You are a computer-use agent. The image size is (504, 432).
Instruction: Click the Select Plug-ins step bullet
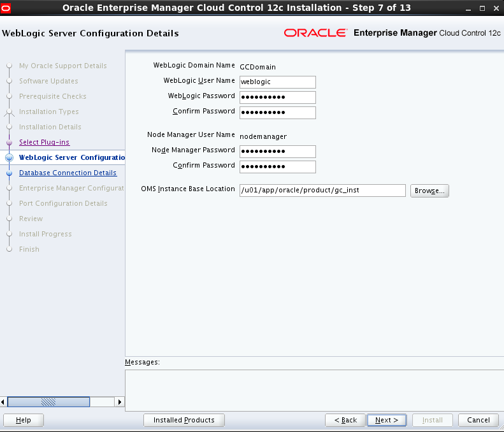[x=10, y=142]
